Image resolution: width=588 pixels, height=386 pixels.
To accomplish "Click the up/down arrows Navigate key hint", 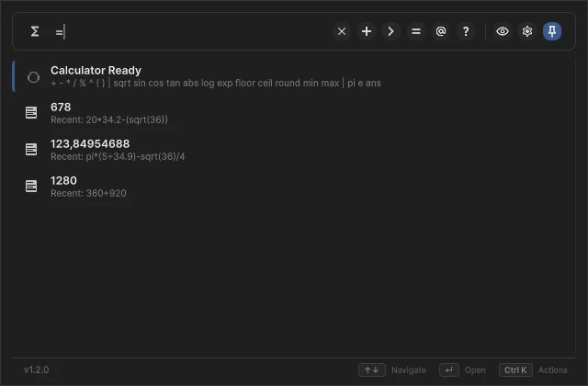I will pos(371,370).
